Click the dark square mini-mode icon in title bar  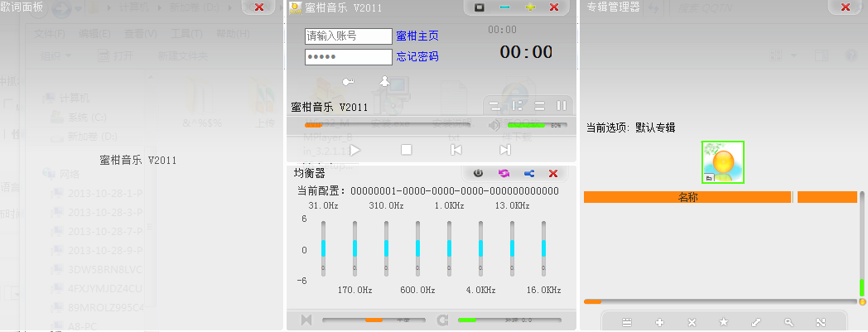pos(480,7)
